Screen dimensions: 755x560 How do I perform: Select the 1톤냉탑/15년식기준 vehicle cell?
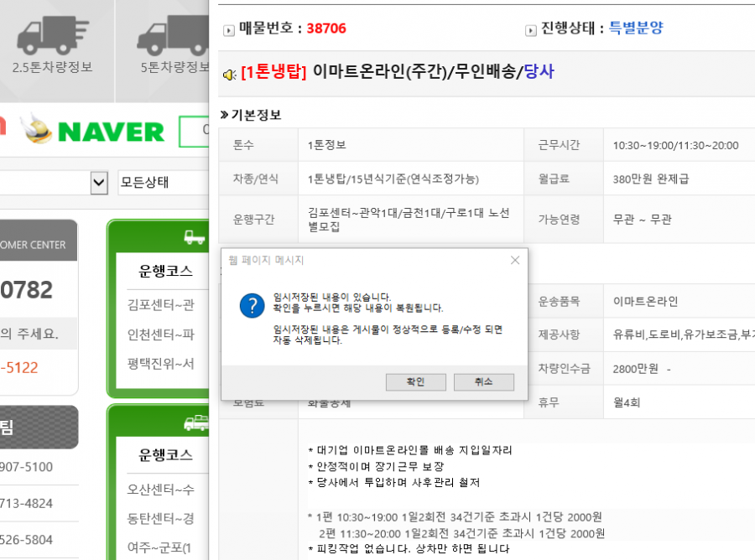(411, 179)
